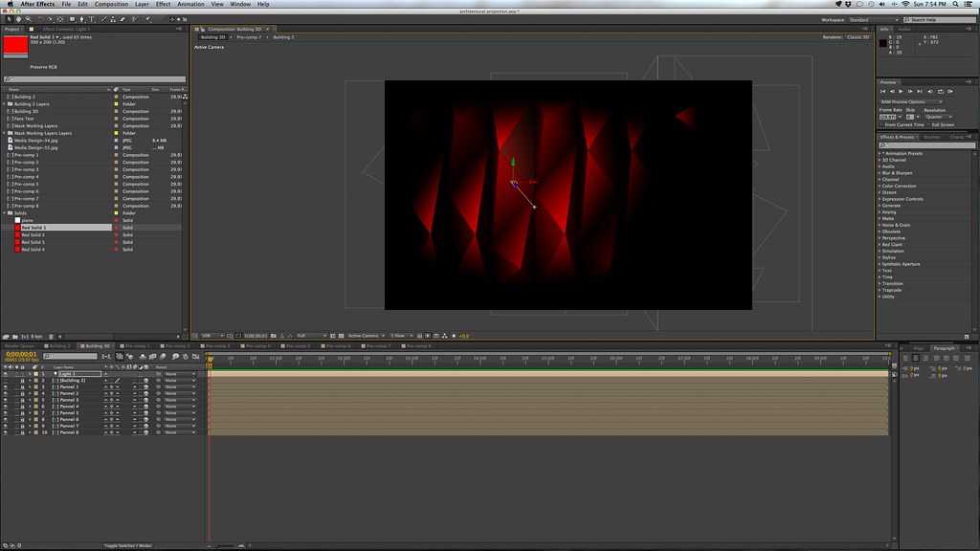Open the RAM Preview Options dropdown

pyautogui.click(x=911, y=101)
